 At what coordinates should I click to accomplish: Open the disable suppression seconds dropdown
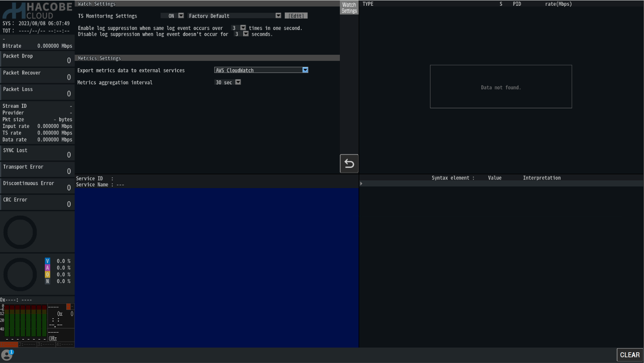(246, 34)
